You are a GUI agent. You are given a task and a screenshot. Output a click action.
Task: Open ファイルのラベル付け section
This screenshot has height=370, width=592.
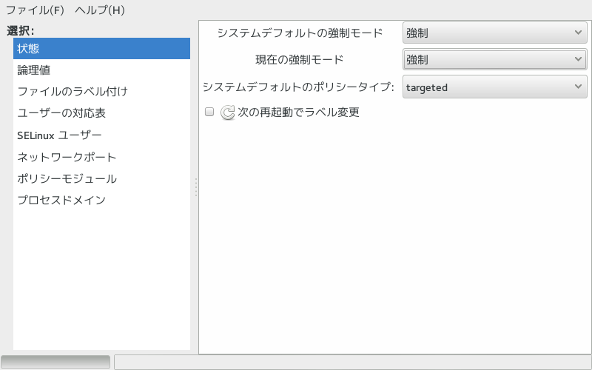point(101,92)
